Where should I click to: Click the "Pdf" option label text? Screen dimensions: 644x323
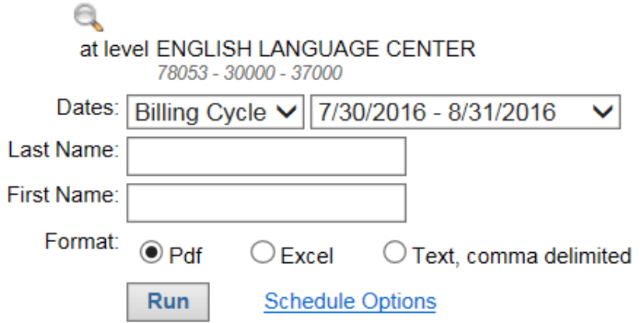[x=186, y=255]
